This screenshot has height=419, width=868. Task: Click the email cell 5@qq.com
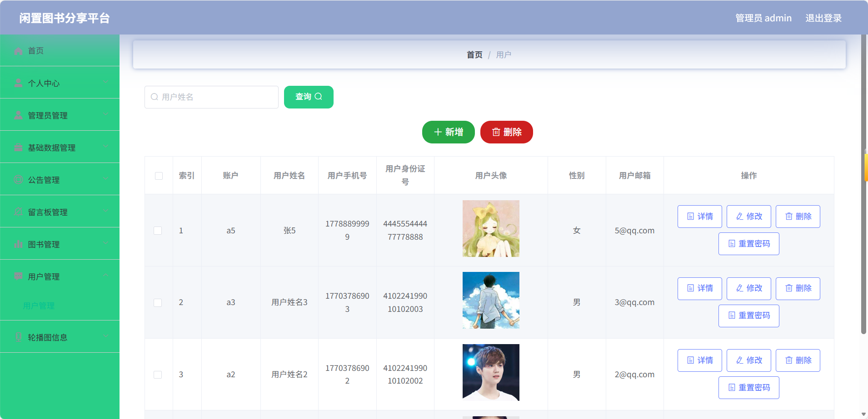click(635, 231)
